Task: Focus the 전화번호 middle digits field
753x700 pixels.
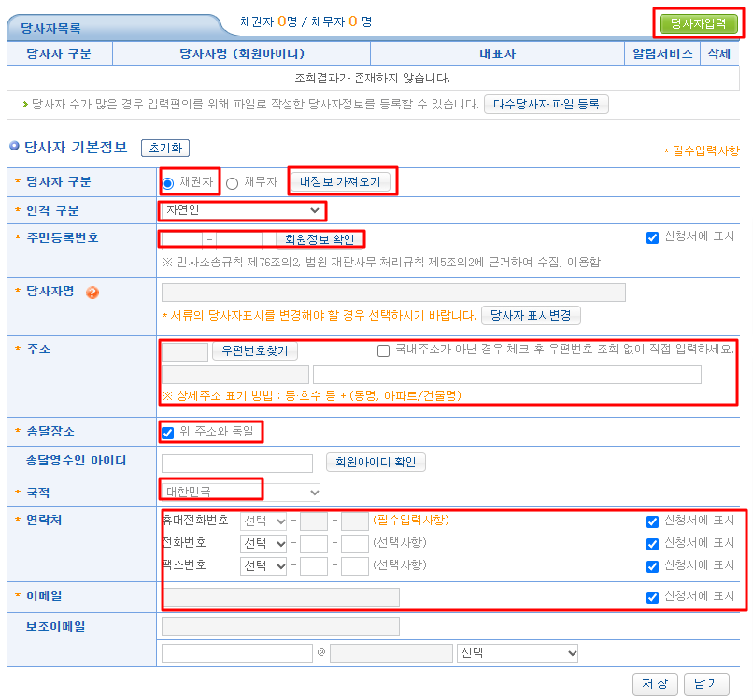Action: click(x=314, y=544)
